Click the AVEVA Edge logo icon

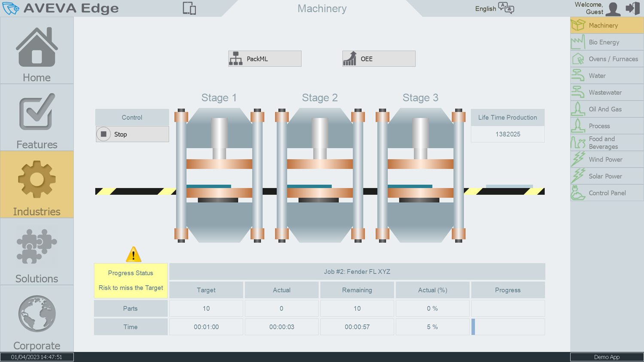pyautogui.click(x=11, y=8)
